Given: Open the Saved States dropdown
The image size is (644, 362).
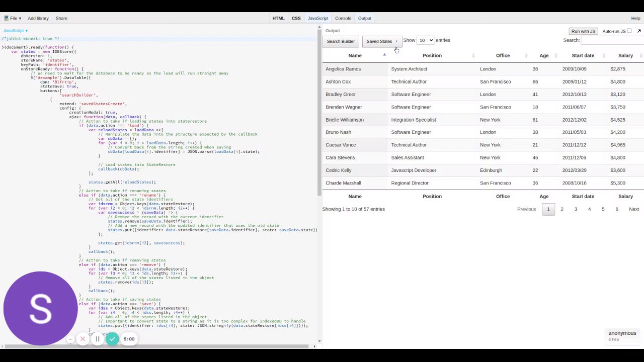Looking at the screenshot, I should [x=382, y=41].
